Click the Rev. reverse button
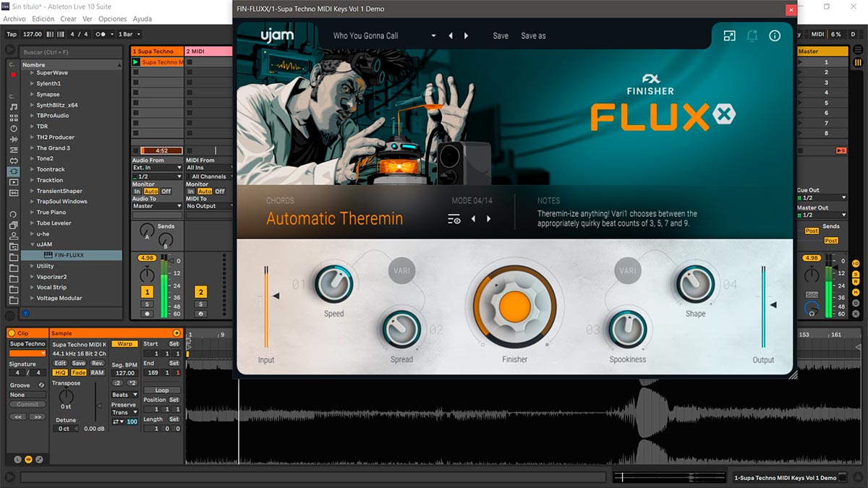 click(x=98, y=363)
